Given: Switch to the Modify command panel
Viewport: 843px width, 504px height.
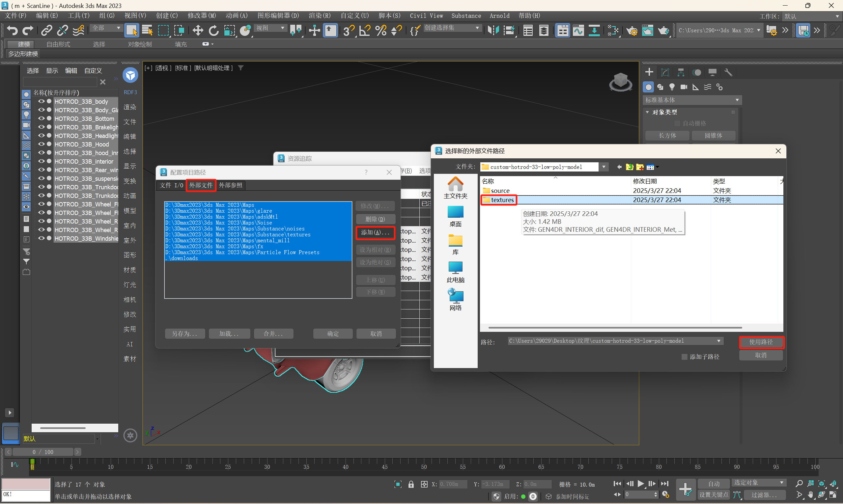Looking at the screenshot, I should (665, 72).
